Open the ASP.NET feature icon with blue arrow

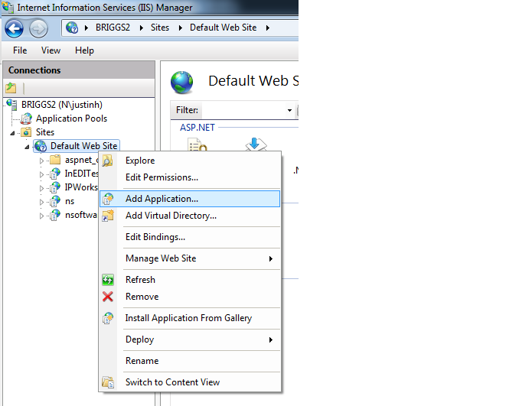tap(256, 144)
